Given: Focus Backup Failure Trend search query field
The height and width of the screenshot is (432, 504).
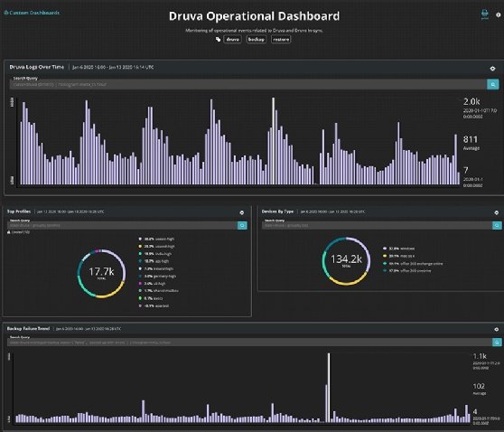Looking at the screenshot, I should 250,343.
